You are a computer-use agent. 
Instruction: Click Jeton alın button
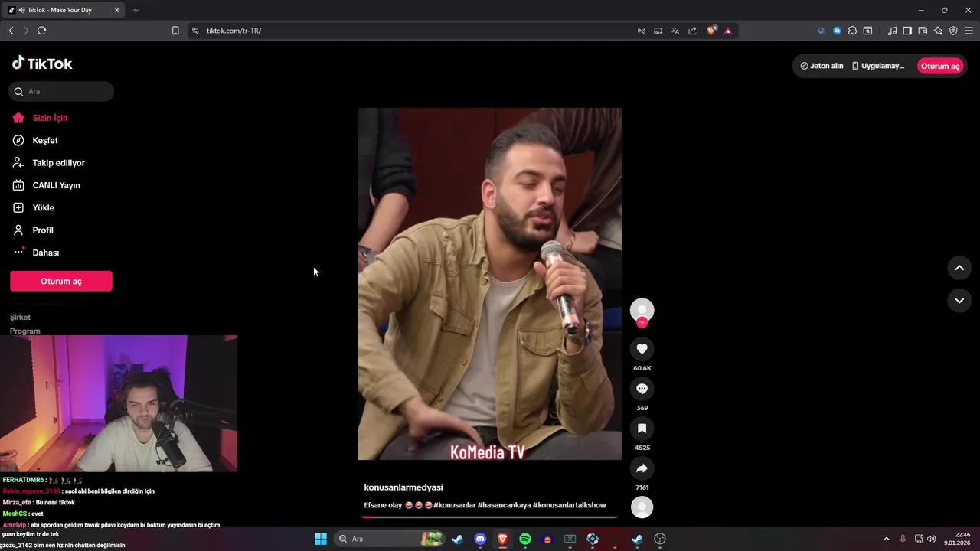click(x=822, y=66)
